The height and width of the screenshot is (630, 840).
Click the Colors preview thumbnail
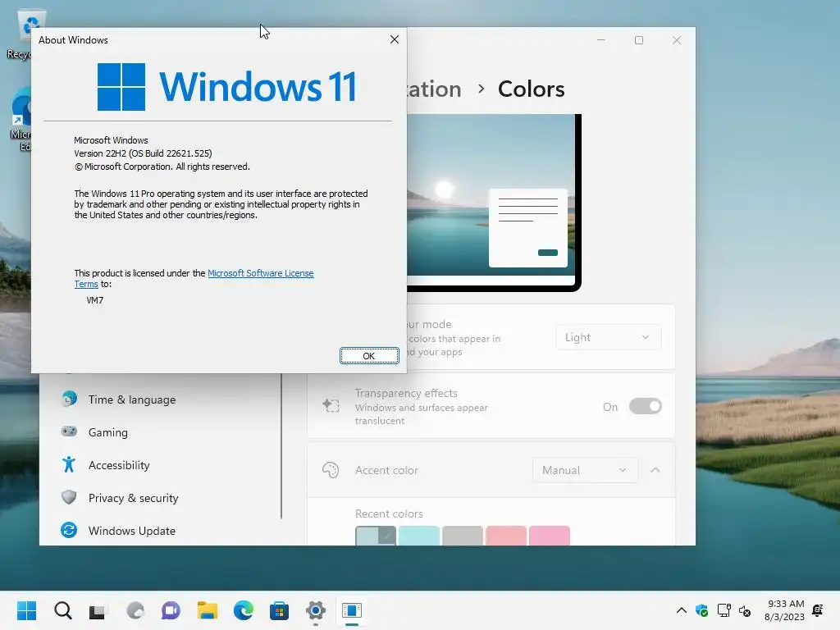[x=494, y=203]
